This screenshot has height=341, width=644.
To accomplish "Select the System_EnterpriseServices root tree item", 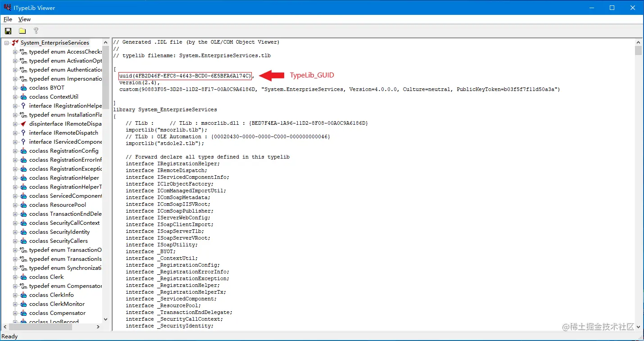I will click(55, 43).
